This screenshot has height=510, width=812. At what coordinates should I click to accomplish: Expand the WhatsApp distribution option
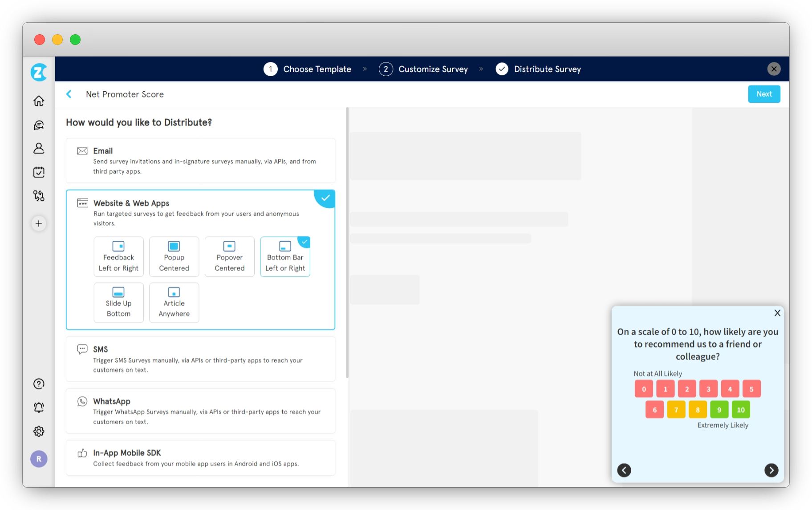click(200, 411)
